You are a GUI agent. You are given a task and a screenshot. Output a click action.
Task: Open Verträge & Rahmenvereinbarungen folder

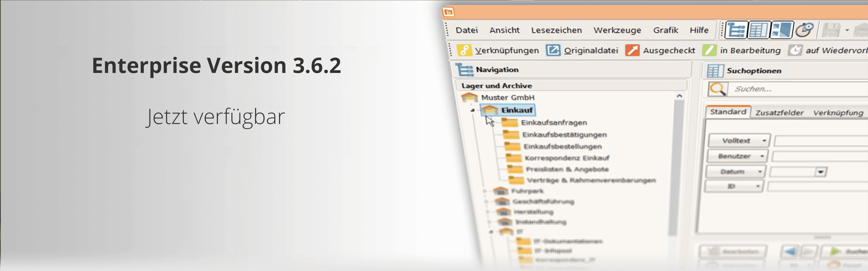click(x=591, y=180)
